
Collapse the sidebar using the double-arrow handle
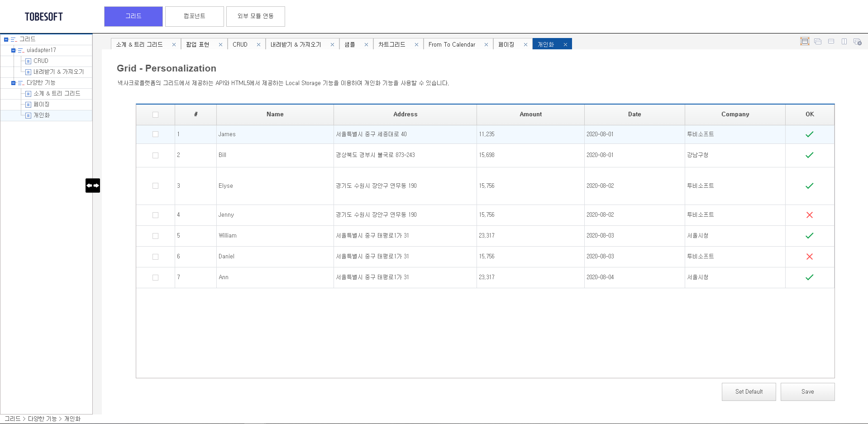[x=93, y=186]
